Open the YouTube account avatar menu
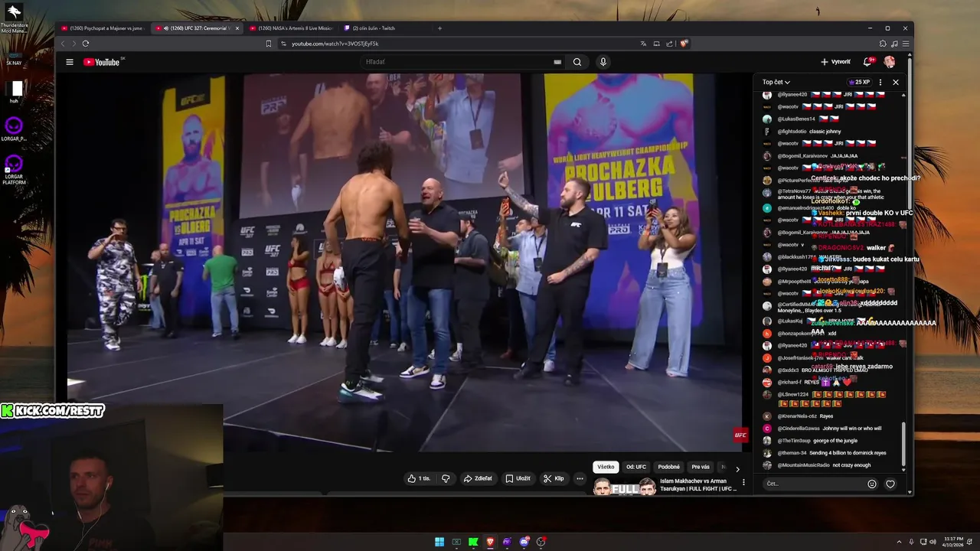 [x=890, y=62]
